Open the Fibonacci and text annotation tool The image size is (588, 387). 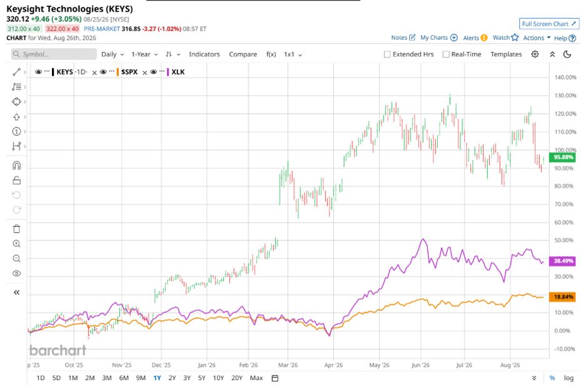point(16,87)
